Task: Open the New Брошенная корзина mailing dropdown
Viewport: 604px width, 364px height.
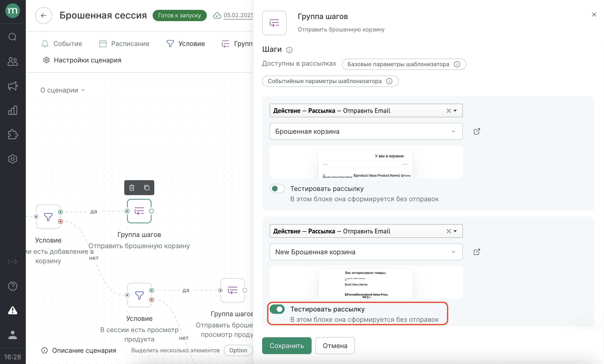Action: (366, 252)
